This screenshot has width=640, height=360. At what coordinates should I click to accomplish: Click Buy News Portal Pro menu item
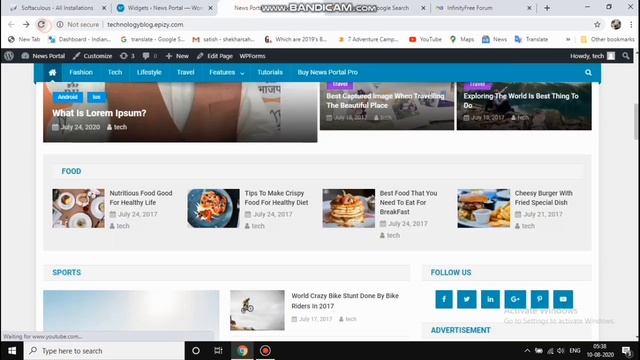click(328, 72)
